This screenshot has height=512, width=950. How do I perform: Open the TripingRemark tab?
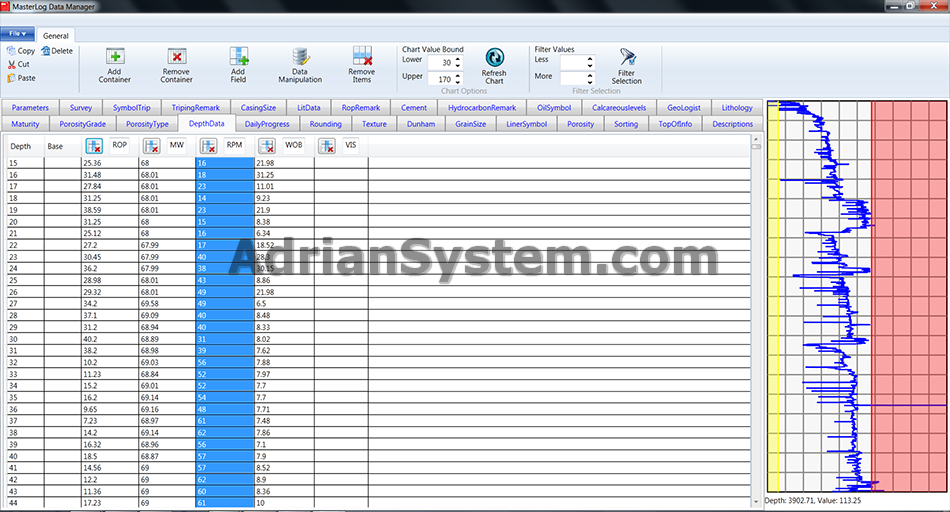click(x=196, y=108)
